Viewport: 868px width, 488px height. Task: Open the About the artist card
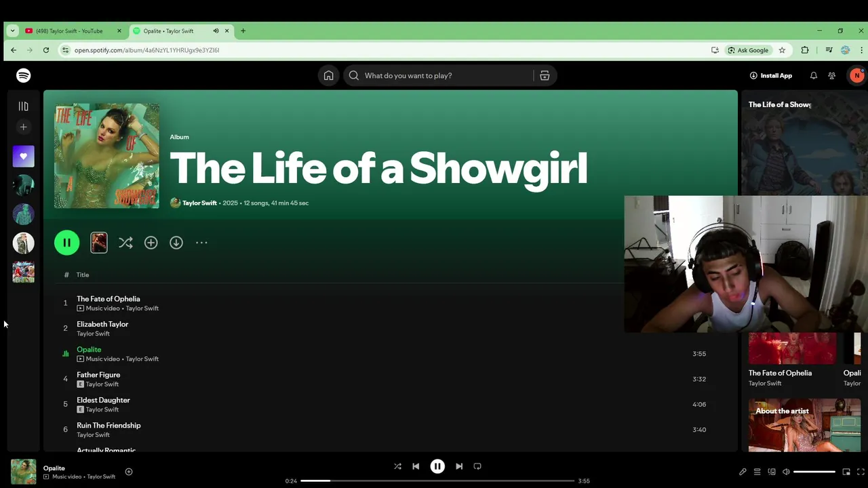point(804,425)
